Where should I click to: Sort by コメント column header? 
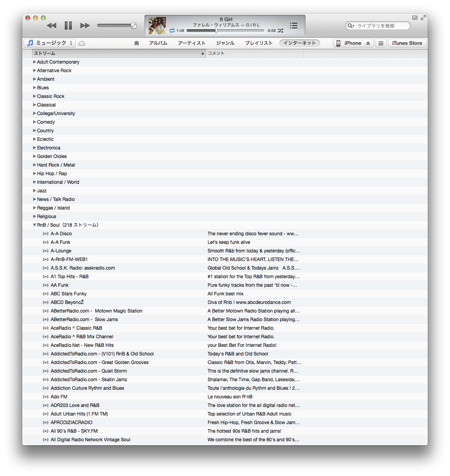(254, 53)
